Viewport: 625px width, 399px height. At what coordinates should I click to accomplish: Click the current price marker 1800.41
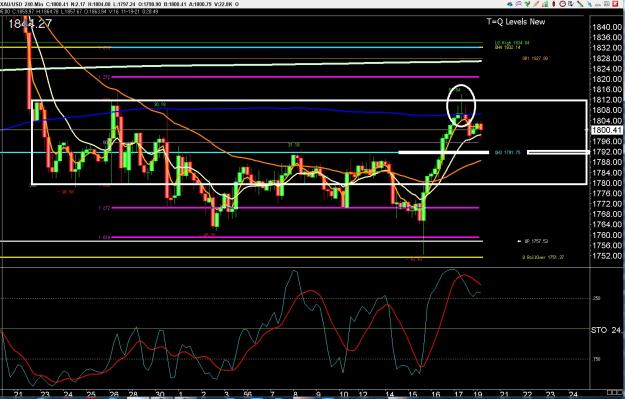[x=607, y=130]
